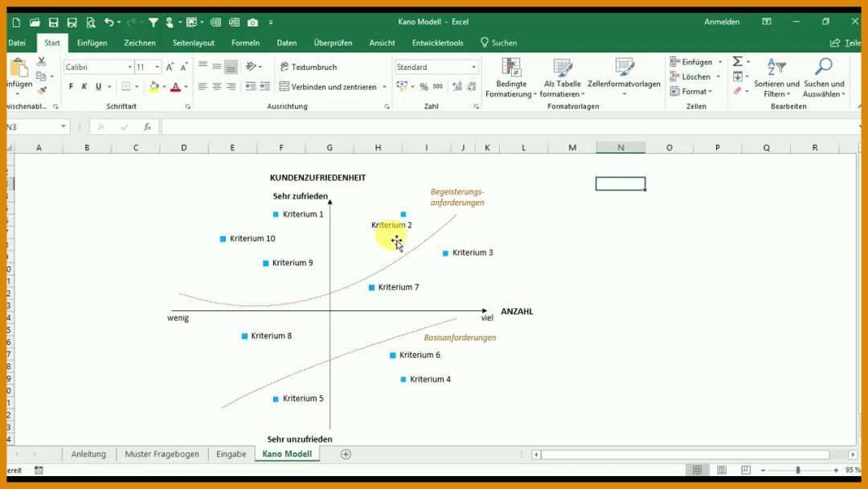This screenshot has width=868, height=489.
Task: Toggle right text alignment
Action: point(231,86)
